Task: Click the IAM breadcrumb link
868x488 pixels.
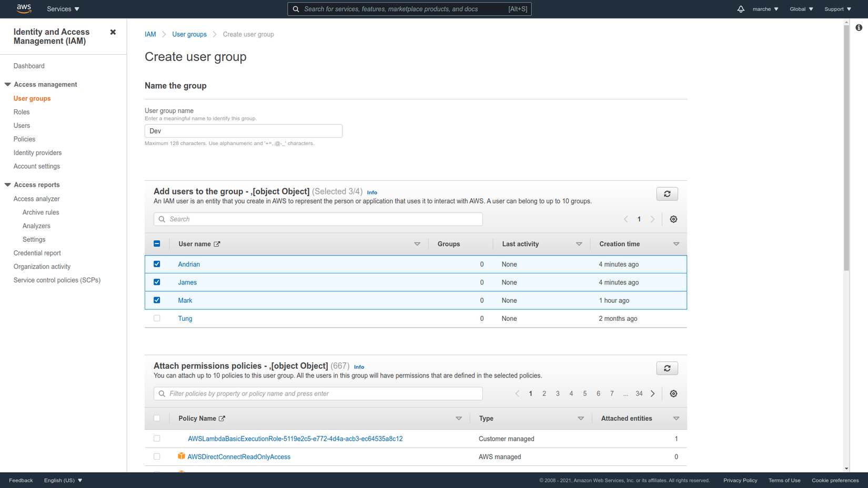Action: tap(150, 34)
